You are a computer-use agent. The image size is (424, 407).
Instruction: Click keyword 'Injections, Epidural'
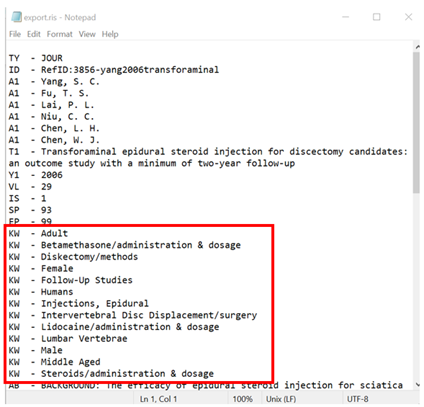79,303
